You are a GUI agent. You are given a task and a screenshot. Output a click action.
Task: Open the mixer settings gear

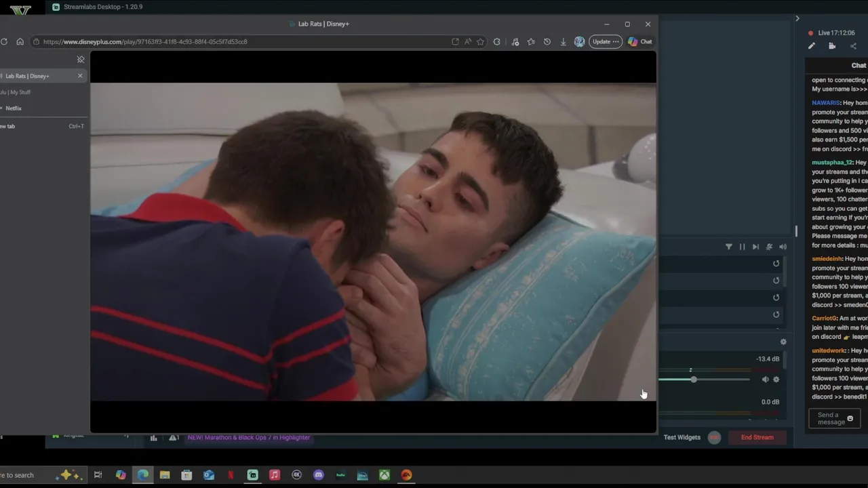coord(783,342)
